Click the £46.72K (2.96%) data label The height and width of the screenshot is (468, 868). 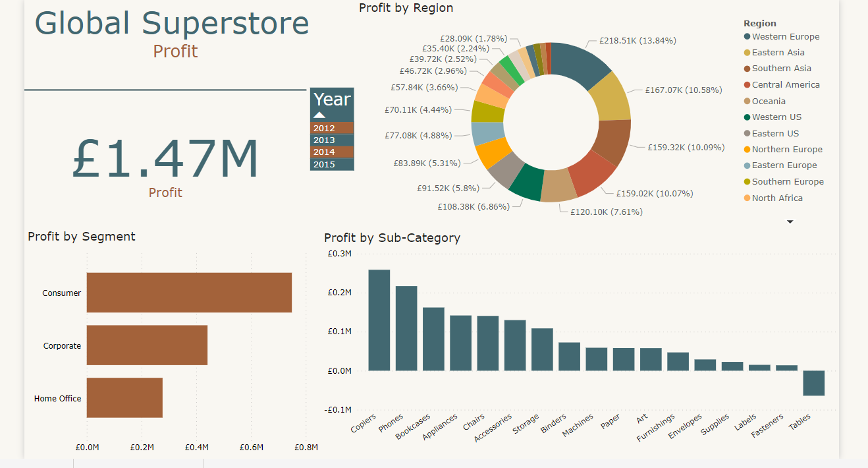(433, 71)
